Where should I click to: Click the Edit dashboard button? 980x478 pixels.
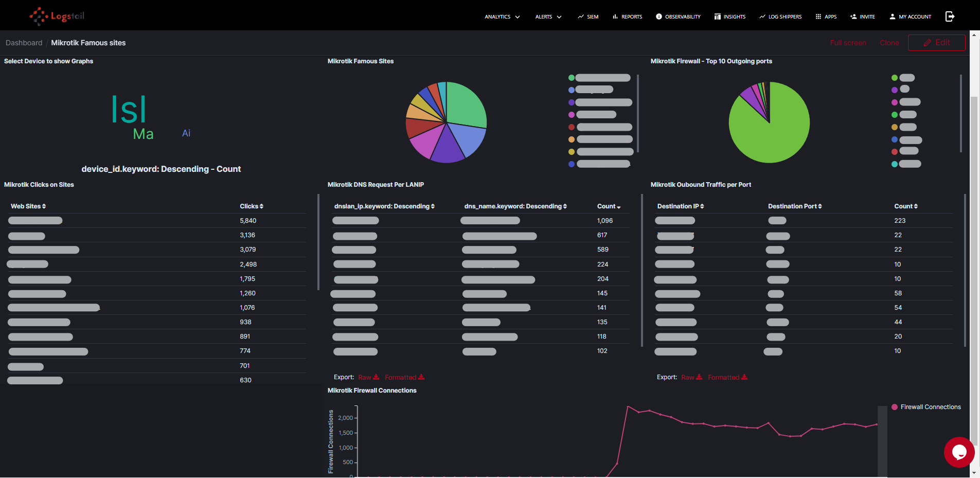coord(936,43)
